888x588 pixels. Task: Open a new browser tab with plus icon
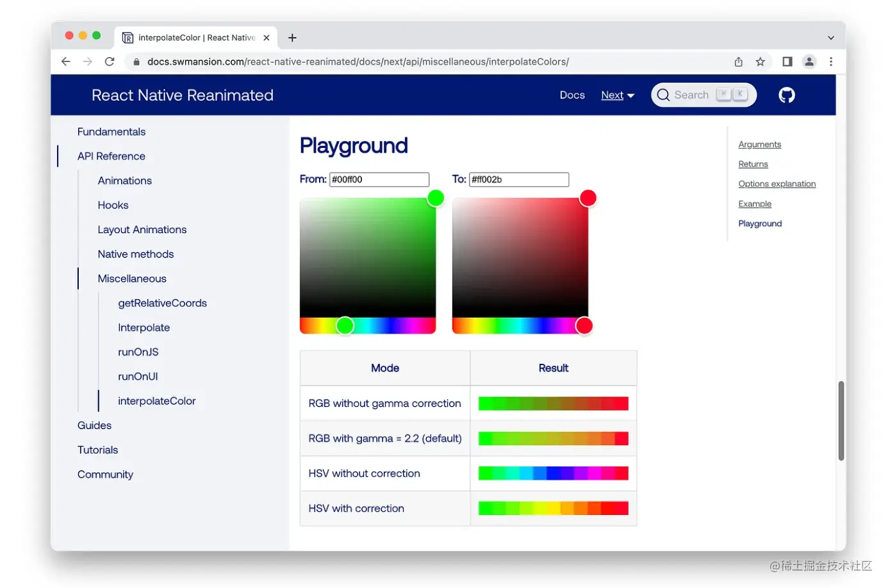tap(292, 38)
